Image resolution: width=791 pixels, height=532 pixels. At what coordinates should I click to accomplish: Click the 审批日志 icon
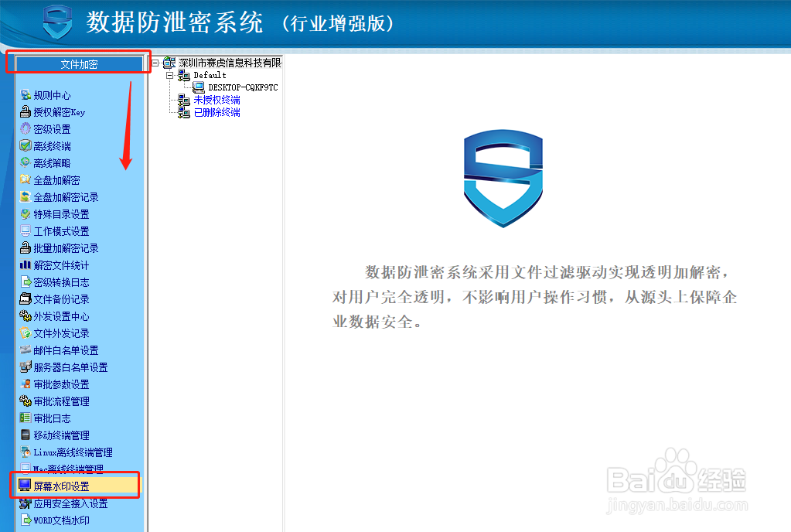pos(26,418)
